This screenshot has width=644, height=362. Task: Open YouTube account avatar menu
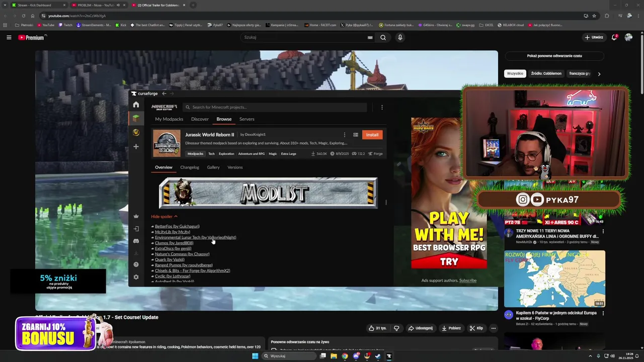point(628,37)
